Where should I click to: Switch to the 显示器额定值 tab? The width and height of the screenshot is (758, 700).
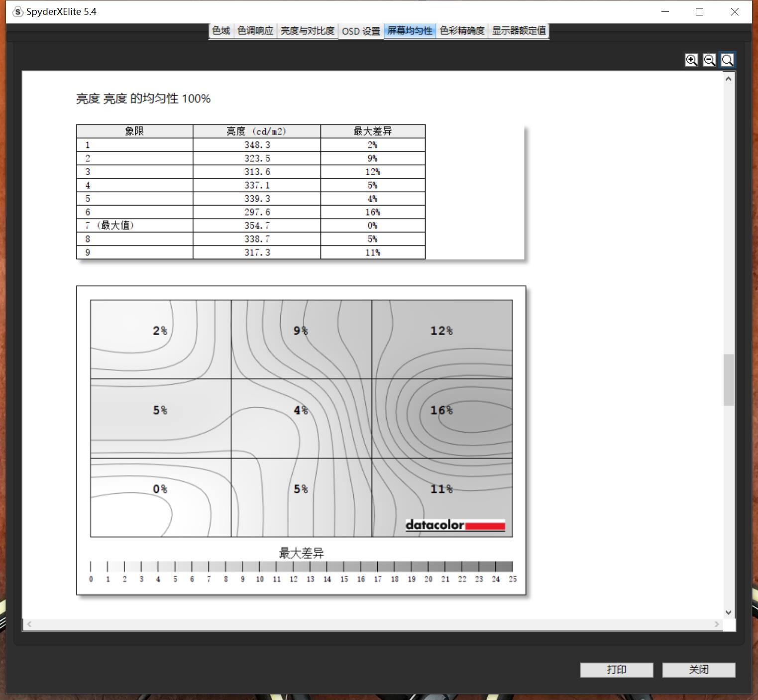519,31
